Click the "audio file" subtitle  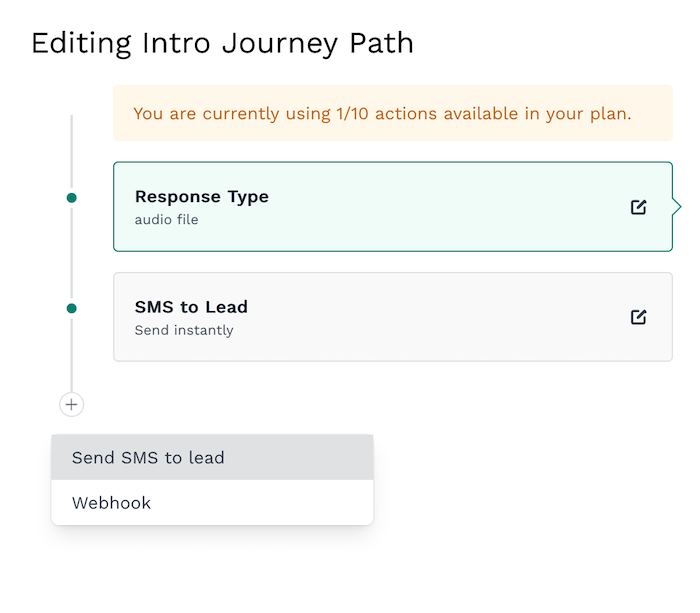167,220
